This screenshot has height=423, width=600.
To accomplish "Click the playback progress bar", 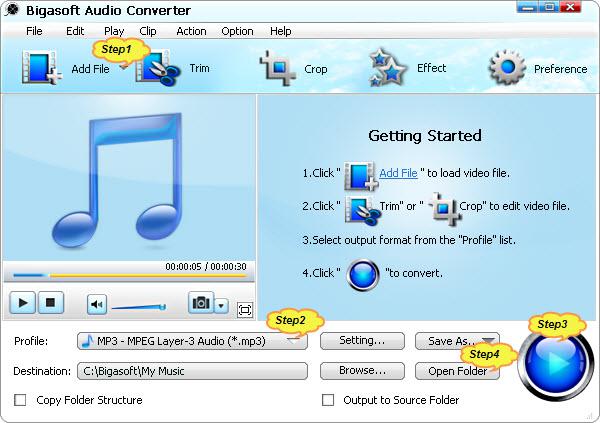I will [x=129, y=275].
